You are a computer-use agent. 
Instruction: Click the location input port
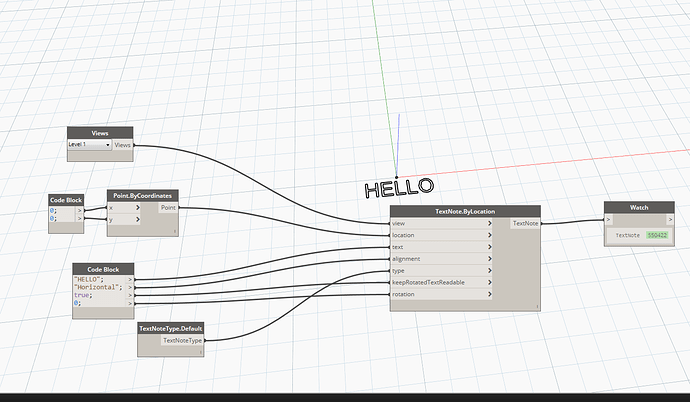point(441,235)
